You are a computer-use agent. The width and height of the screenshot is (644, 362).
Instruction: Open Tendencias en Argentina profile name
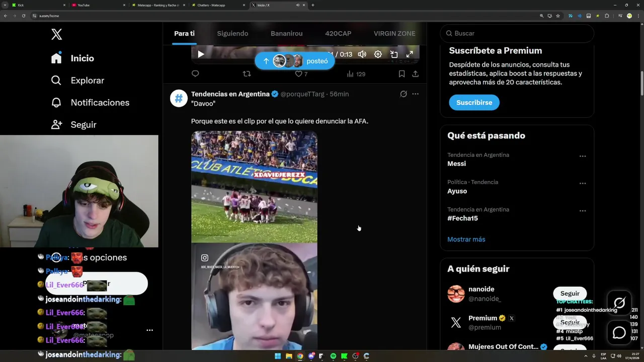[230, 94]
